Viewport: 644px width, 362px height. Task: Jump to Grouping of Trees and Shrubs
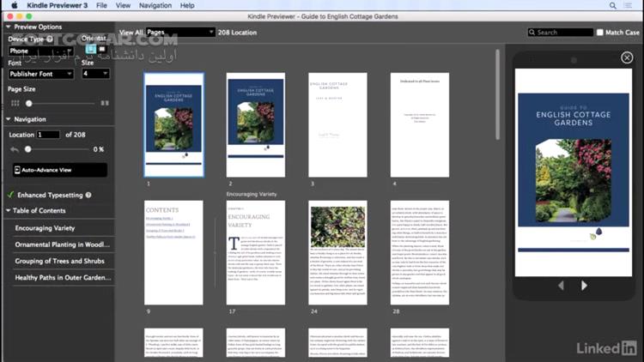click(x=59, y=261)
